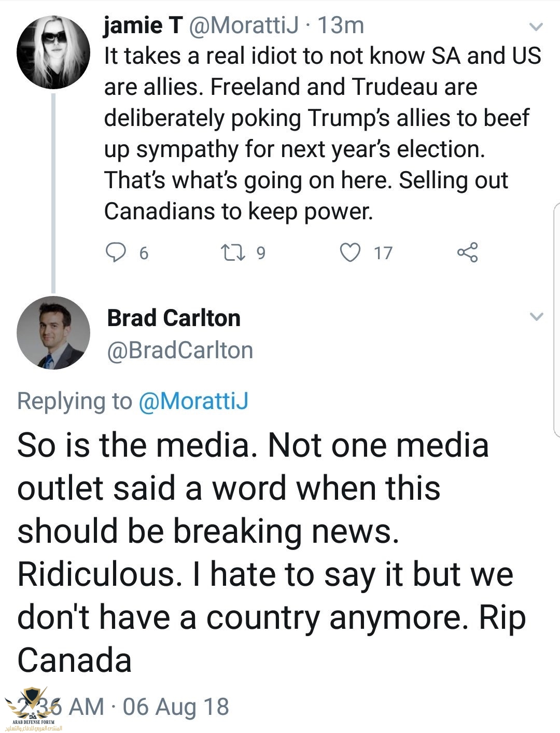560x733 pixels.
Task: Open the 13m timestamp of jamie's tweet
Action: point(340,25)
